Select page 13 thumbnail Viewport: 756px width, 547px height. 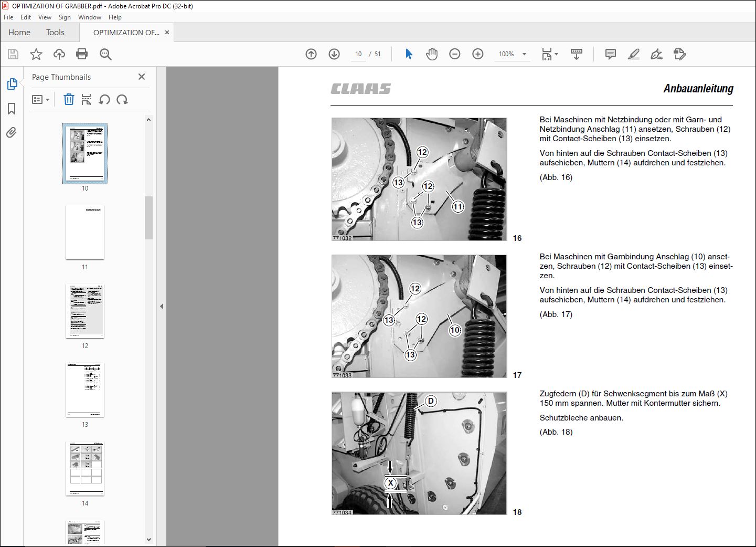point(85,390)
